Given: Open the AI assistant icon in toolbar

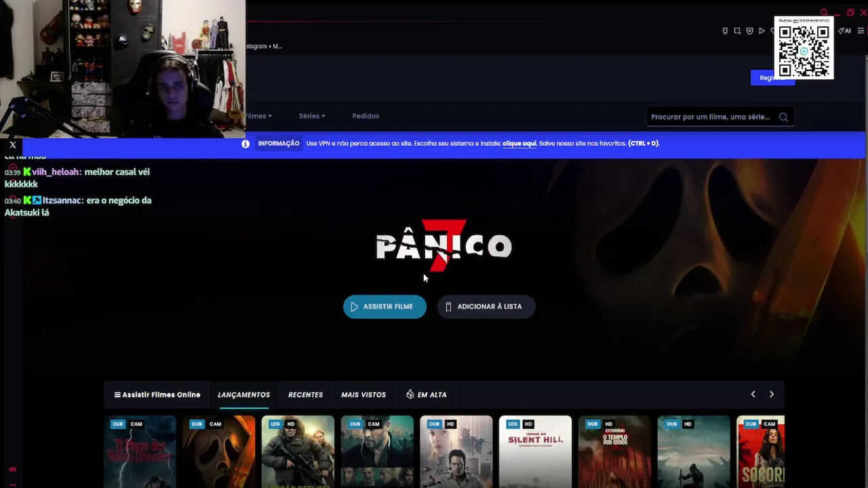Looking at the screenshot, I should tap(845, 31).
